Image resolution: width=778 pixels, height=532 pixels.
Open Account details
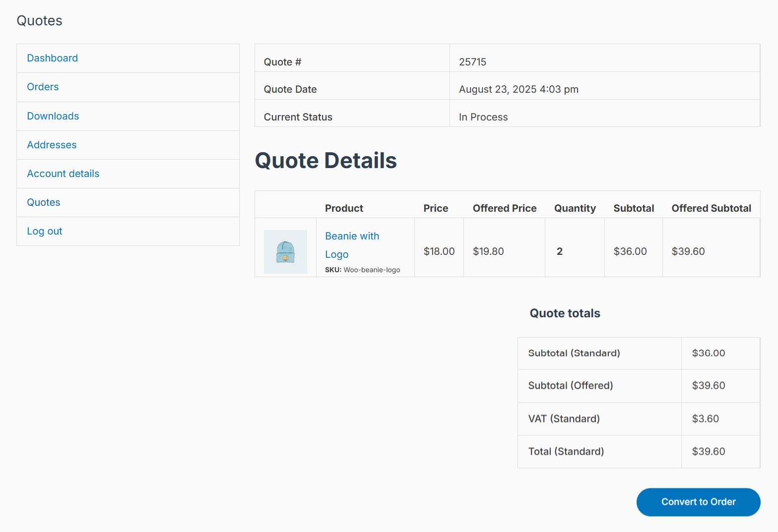(63, 174)
